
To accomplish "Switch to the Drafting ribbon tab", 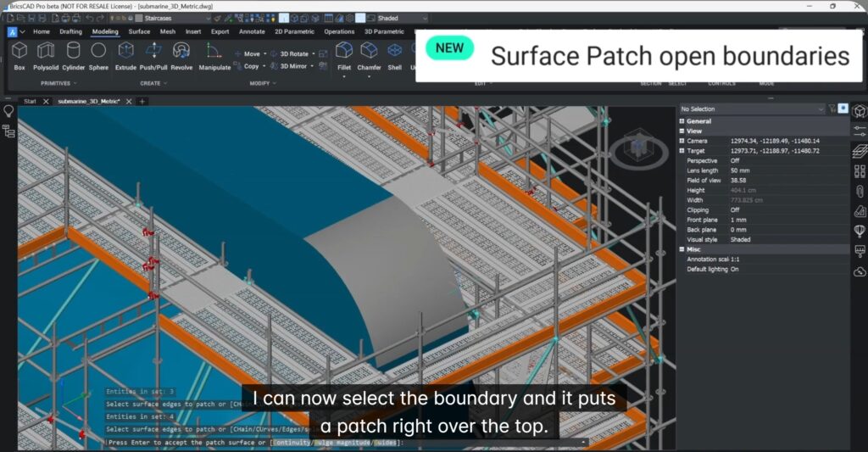I will pyautogui.click(x=71, y=31).
